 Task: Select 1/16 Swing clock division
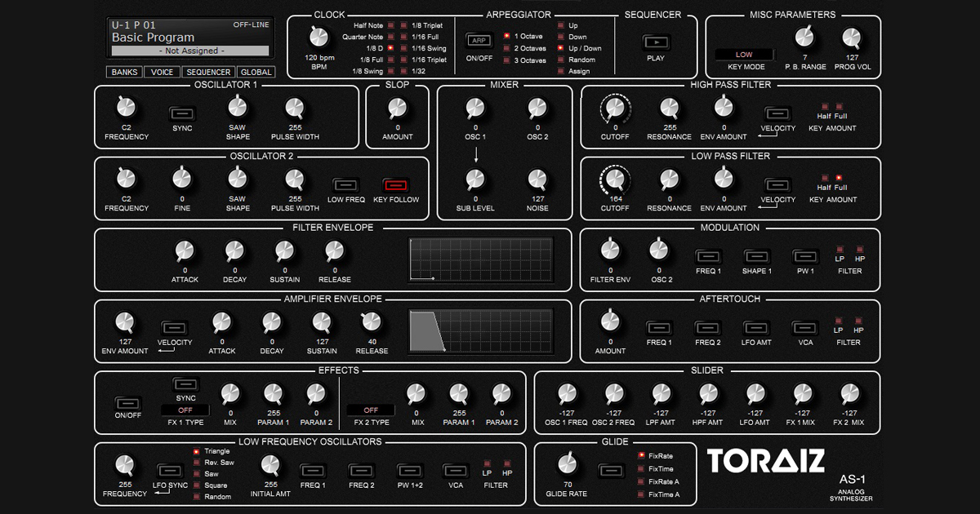click(403, 48)
